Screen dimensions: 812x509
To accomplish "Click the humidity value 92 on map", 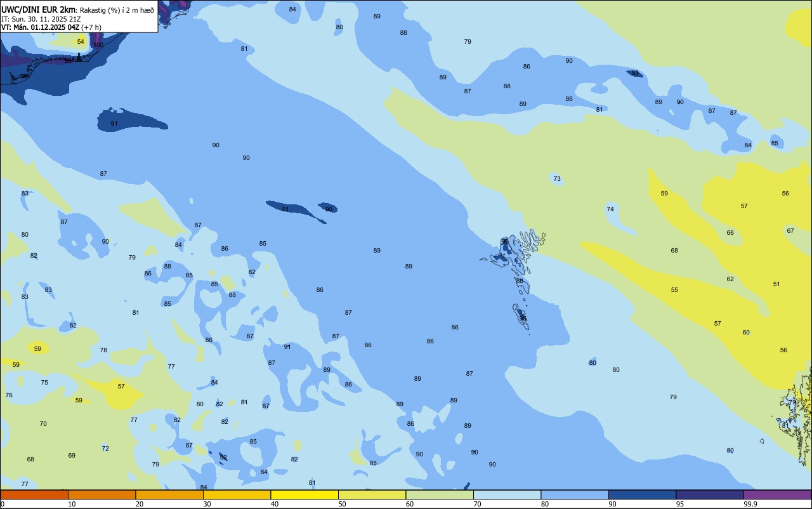I will click(x=223, y=458).
